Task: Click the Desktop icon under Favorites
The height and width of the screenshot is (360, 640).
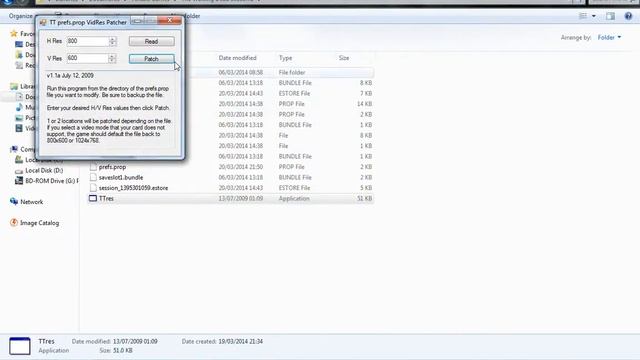Action: (19, 44)
